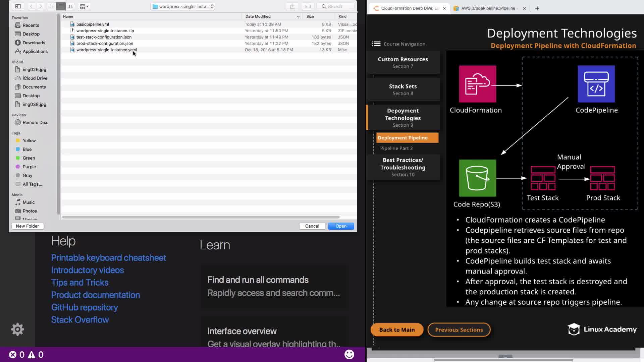Select the Purple tag in sidebar
This screenshot has height=362, width=644.
point(29,167)
